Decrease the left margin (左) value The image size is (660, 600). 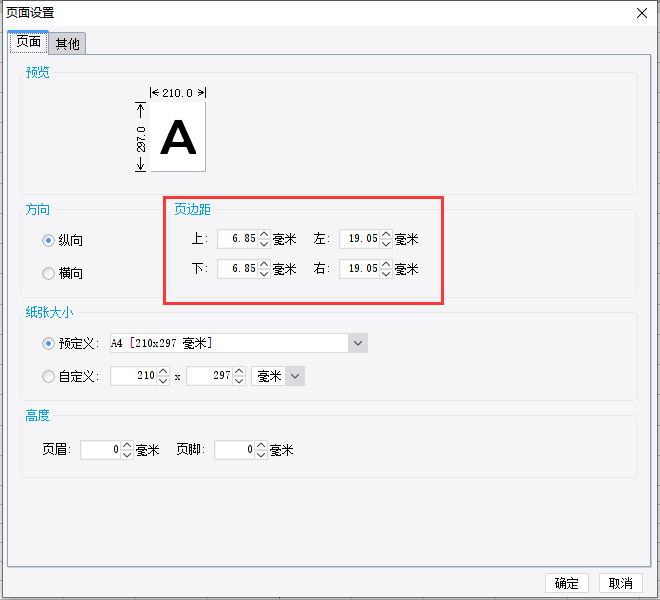point(386,244)
